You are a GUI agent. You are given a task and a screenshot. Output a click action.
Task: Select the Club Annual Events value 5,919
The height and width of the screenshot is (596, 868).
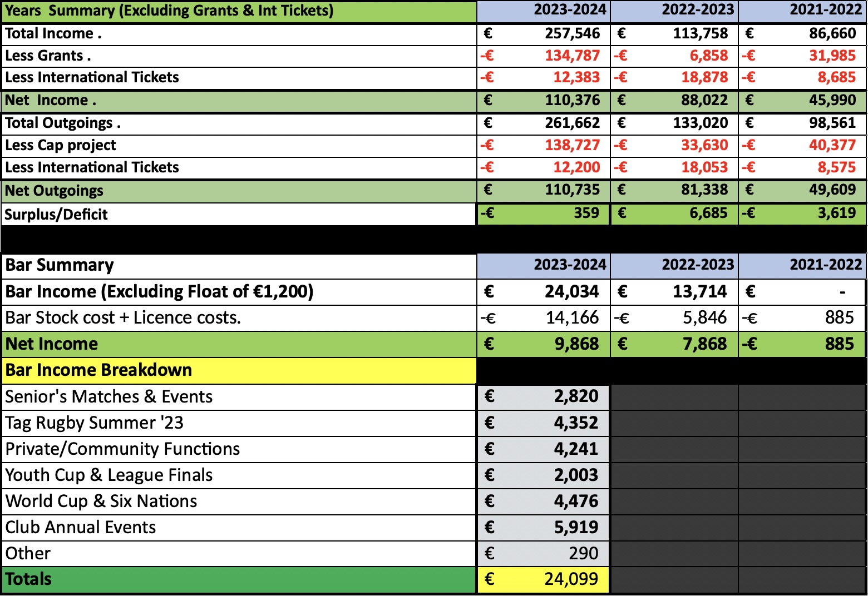pos(576,527)
